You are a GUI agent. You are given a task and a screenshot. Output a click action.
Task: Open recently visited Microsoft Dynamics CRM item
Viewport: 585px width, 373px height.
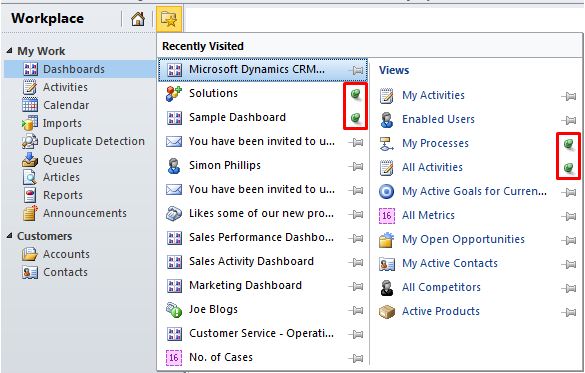coord(263,70)
